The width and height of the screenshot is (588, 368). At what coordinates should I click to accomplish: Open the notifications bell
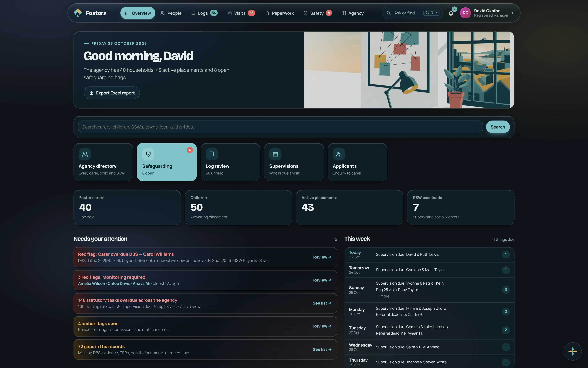[451, 13]
